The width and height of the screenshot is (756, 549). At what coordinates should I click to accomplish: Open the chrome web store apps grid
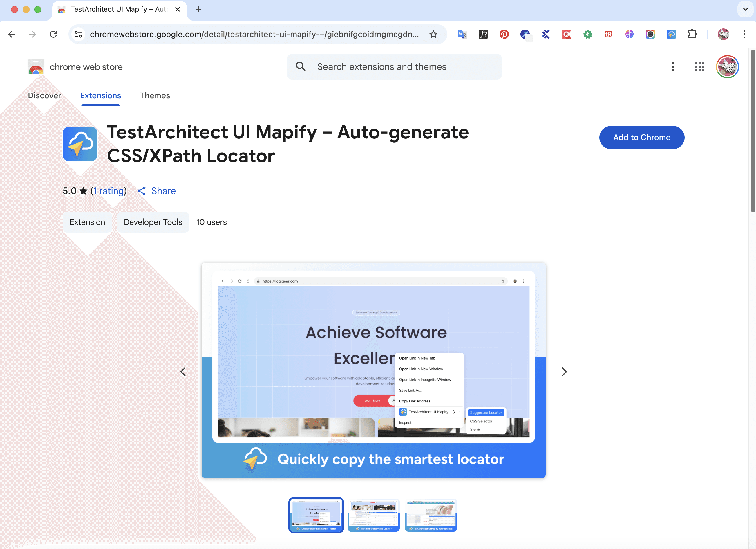[x=699, y=67]
